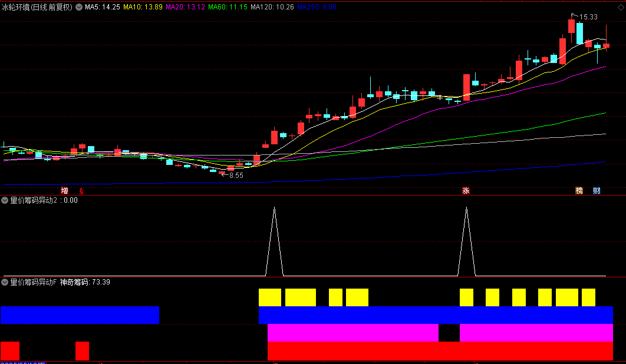
Task: Expand the 量价筹码异动F indicator dropdown
Action: pos(5,282)
